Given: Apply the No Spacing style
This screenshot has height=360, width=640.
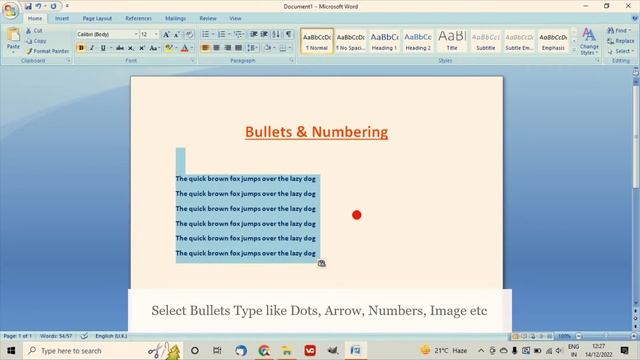Looking at the screenshot, I should pos(351,41).
